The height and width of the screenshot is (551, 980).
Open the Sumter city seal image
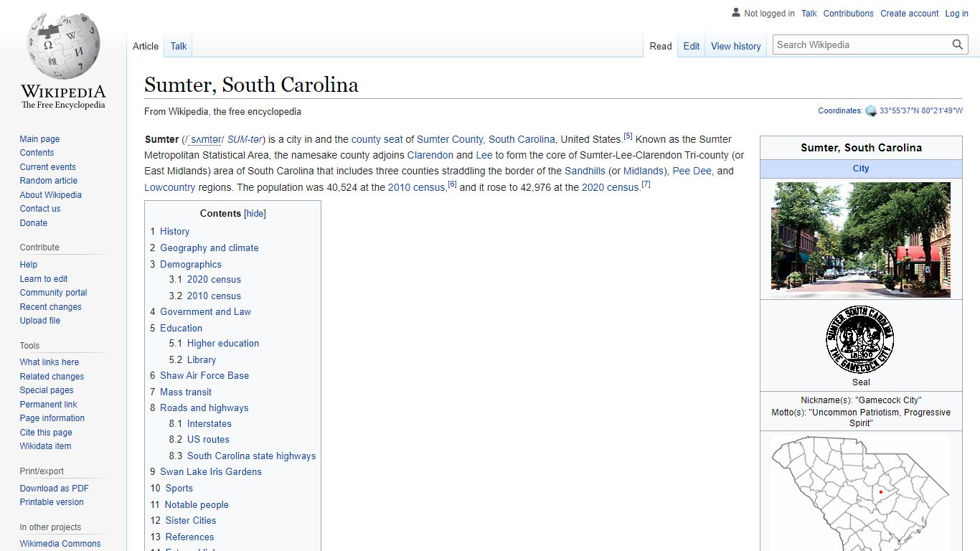[860, 340]
